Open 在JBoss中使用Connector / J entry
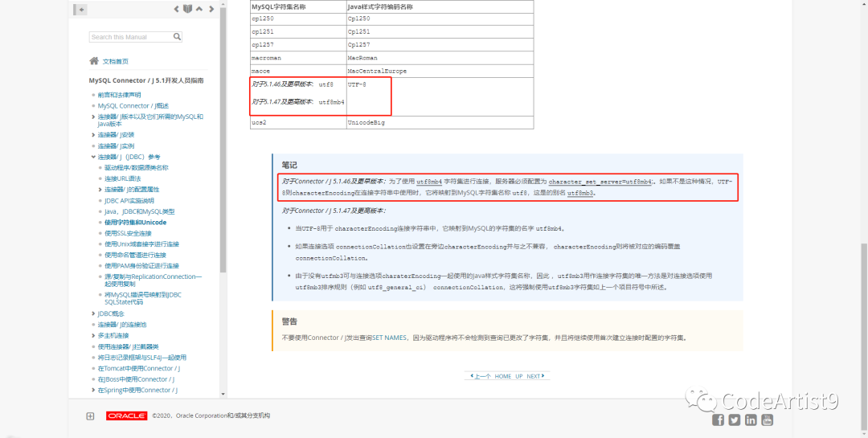The width and height of the screenshot is (868, 438). (136, 379)
